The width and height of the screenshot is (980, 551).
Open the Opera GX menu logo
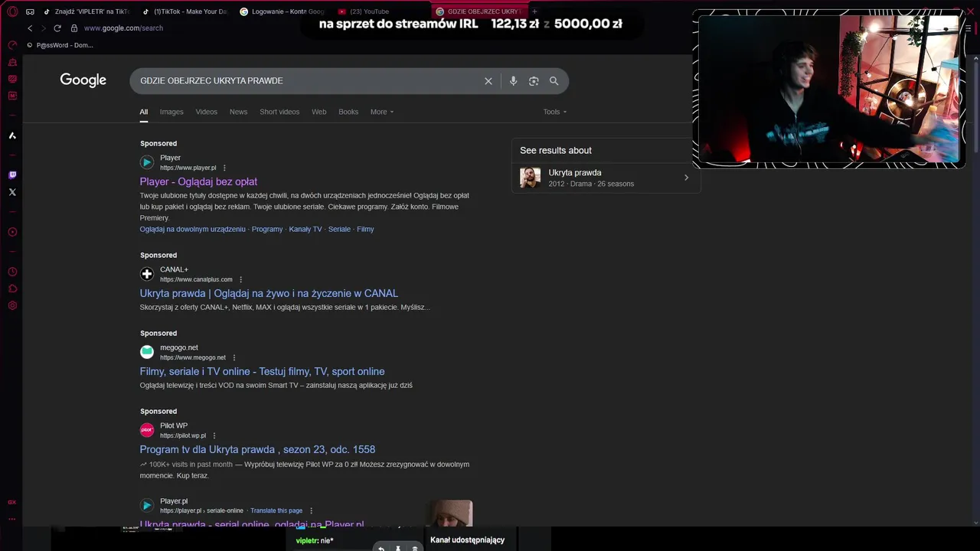coord(12,11)
